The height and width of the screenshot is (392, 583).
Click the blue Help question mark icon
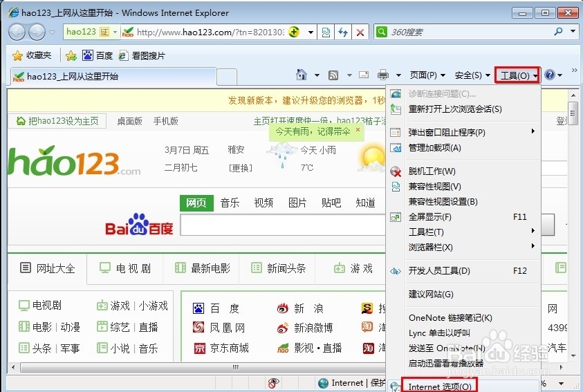[550, 75]
